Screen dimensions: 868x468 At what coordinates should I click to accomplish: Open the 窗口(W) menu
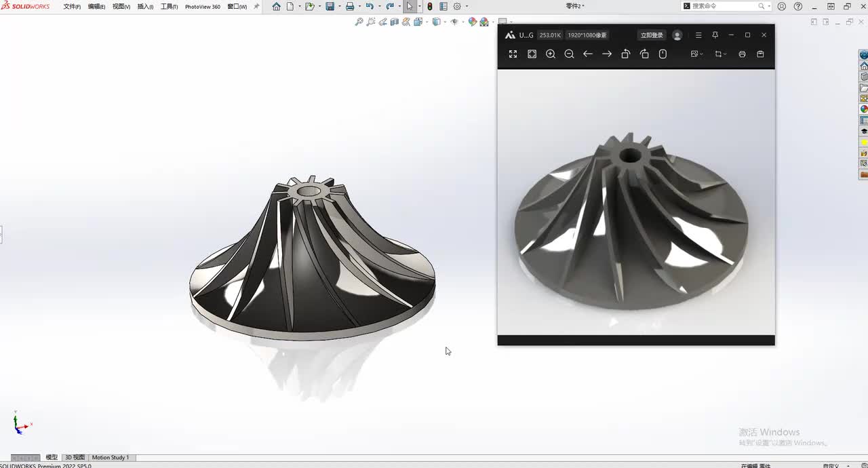(x=237, y=7)
